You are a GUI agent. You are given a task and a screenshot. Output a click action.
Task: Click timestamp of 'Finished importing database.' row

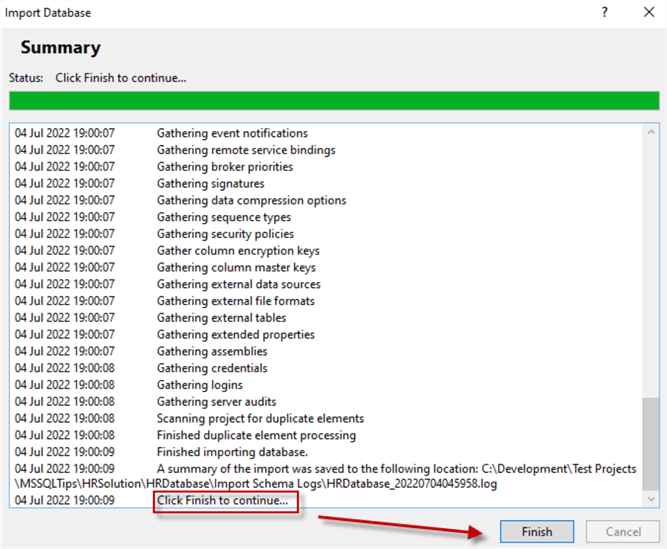65,452
